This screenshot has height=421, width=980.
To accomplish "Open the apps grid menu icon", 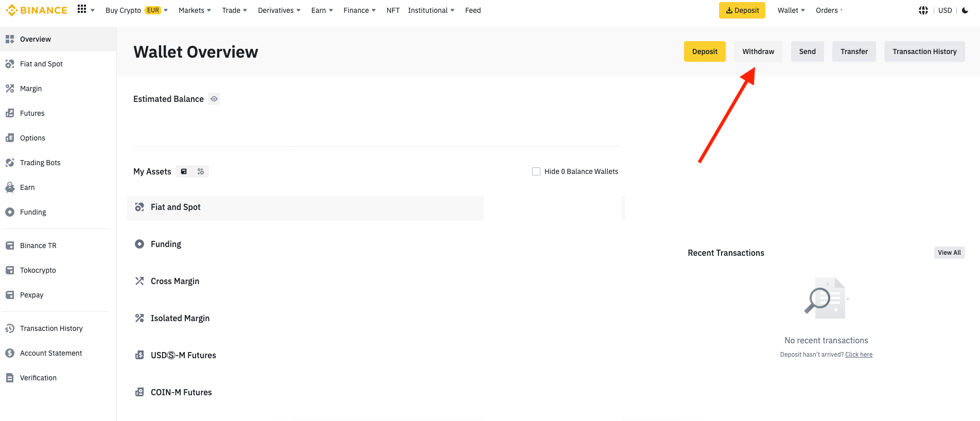I will (82, 9).
